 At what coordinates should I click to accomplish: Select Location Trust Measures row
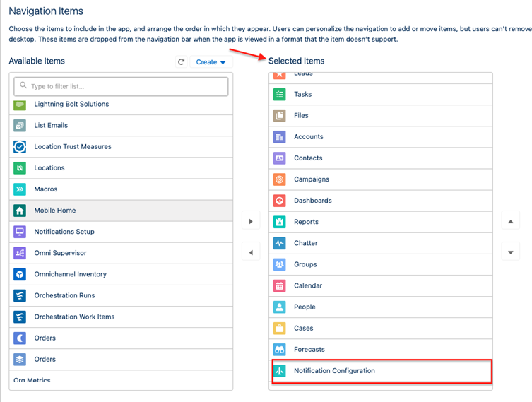point(121,146)
